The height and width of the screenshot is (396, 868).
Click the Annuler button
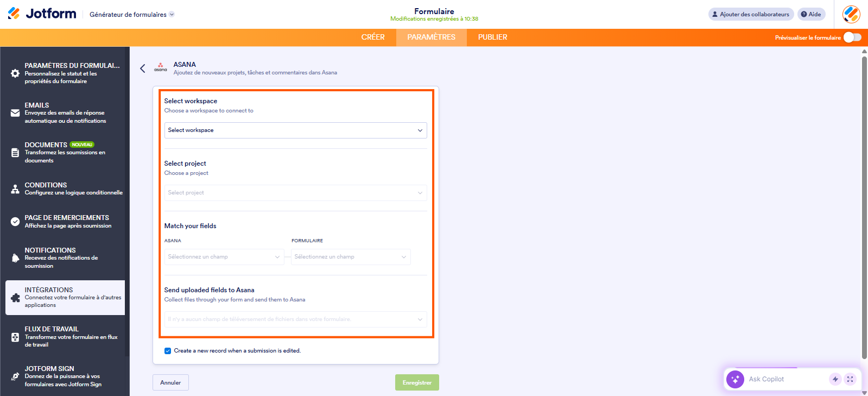(170, 382)
